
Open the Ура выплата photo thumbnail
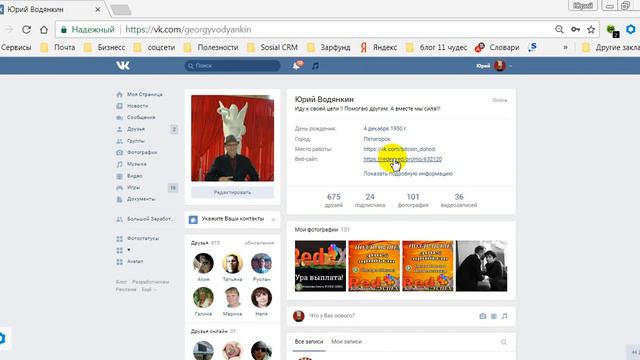tap(320, 266)
